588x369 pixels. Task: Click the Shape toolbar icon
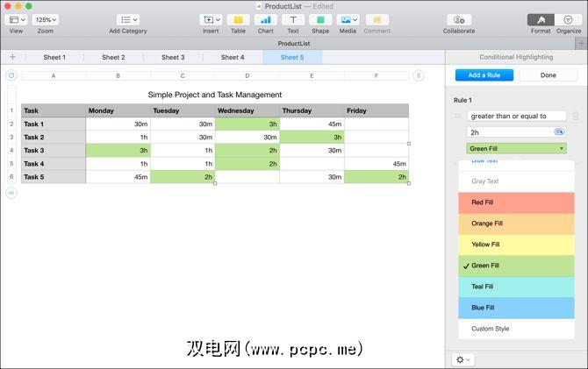pos(320,19)
